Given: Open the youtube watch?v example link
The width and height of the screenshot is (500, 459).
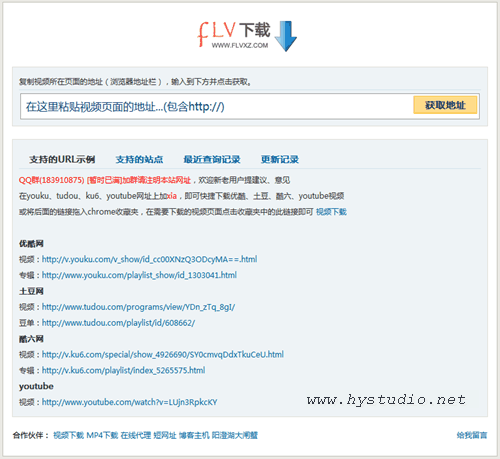Looking at the screenshot, I should coord(129,402).
